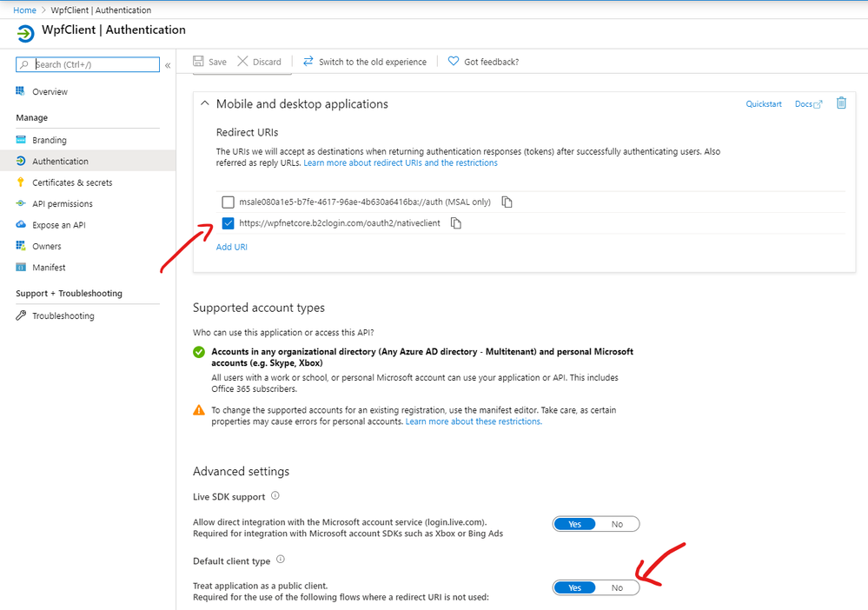The image size is (868, 610).
Task: Set Live SDK support to Yes
Action: point(574,524)
